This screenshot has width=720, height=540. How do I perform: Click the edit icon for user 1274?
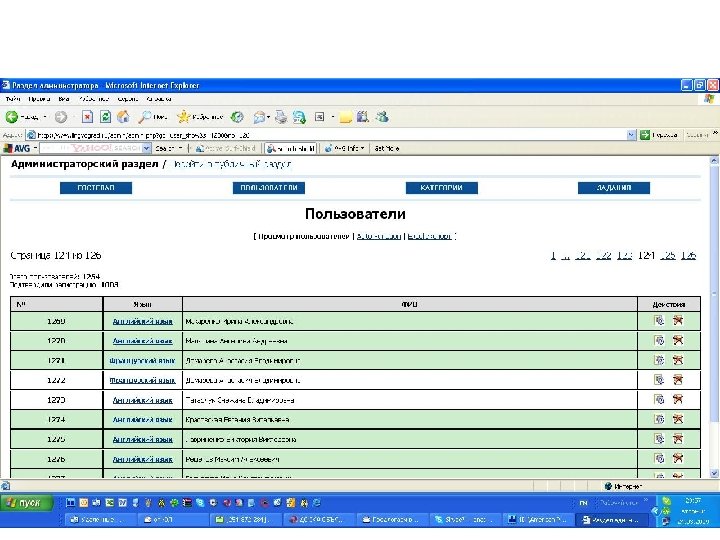659,419
